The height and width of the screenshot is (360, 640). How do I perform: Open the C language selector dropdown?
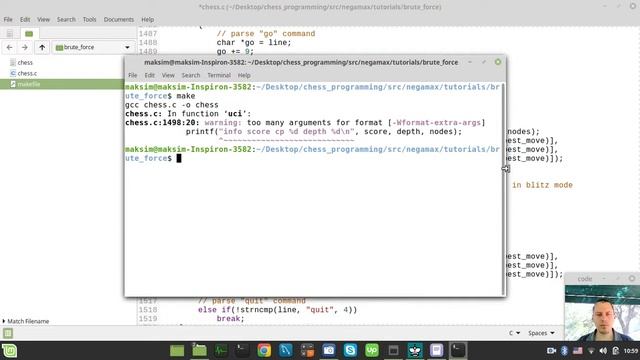[514, 333]
